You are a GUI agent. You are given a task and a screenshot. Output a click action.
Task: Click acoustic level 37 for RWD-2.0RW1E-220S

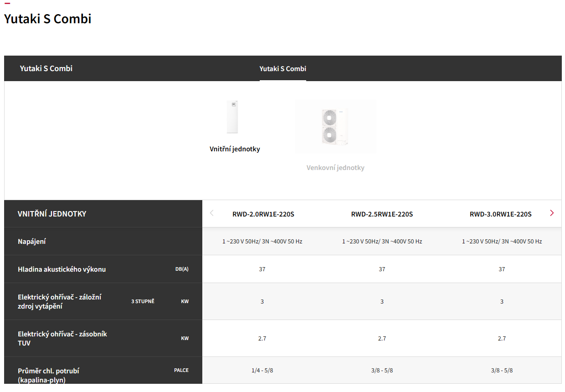(x=262, y=269)
